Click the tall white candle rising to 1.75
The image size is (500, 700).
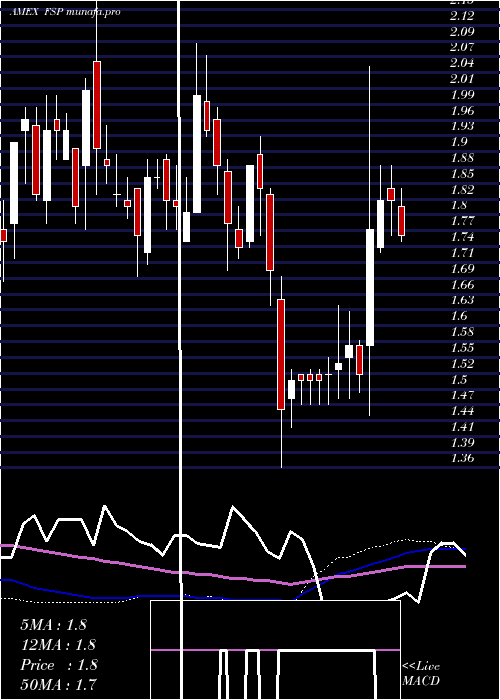(x=370, y=288)
